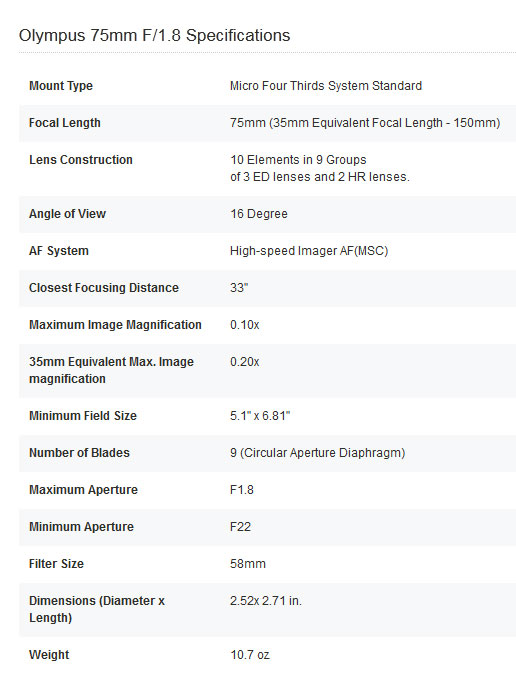Click the 16 Degree value
The image size is (516, 695).
point(259,214)
